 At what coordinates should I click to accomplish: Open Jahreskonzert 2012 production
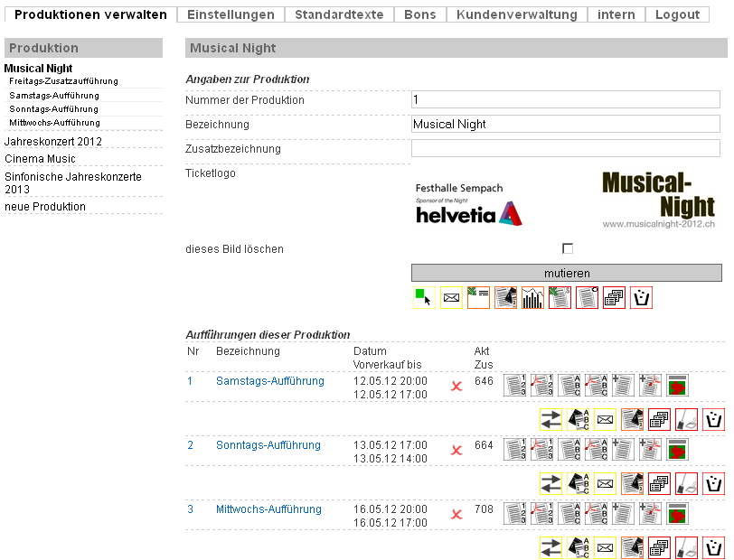point(53,141)
